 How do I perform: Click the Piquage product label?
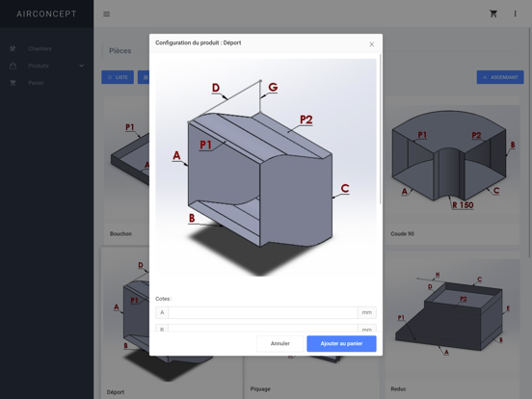pyautogui.click(x=260, y=388)
